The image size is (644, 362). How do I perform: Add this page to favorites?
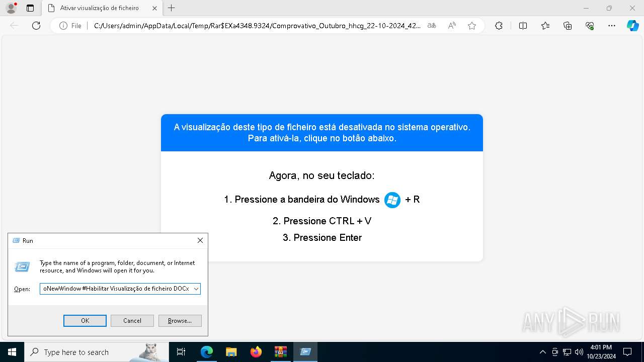[472, 26]
